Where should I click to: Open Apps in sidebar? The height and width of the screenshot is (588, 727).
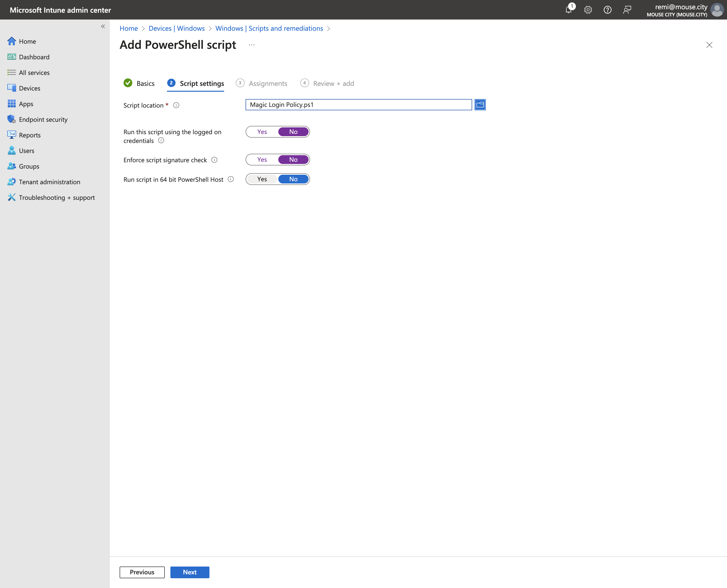click(20, 104)
